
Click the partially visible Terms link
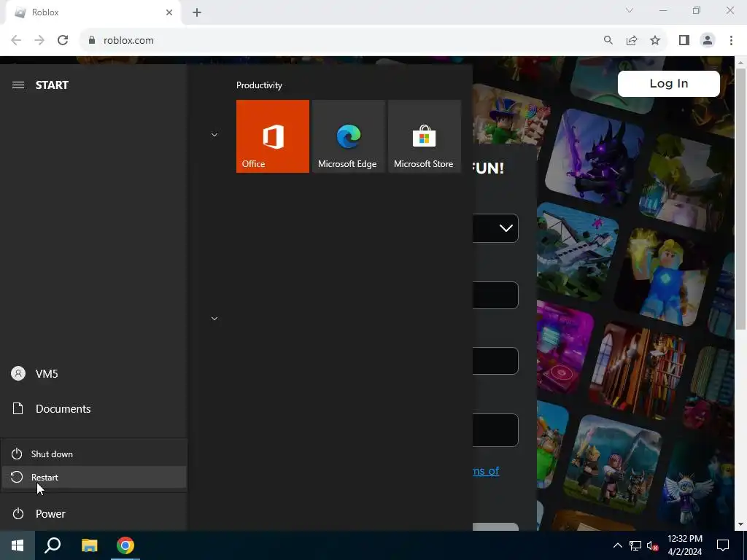click(486, 471)
